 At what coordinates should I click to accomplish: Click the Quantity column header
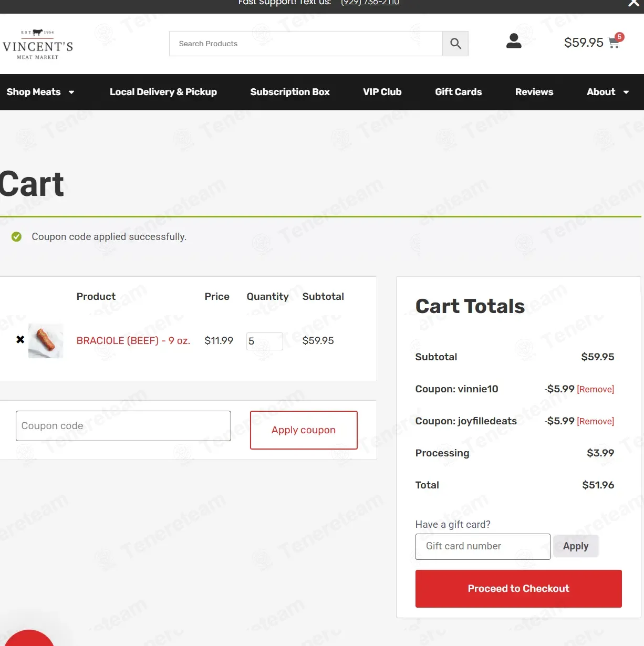268,297
